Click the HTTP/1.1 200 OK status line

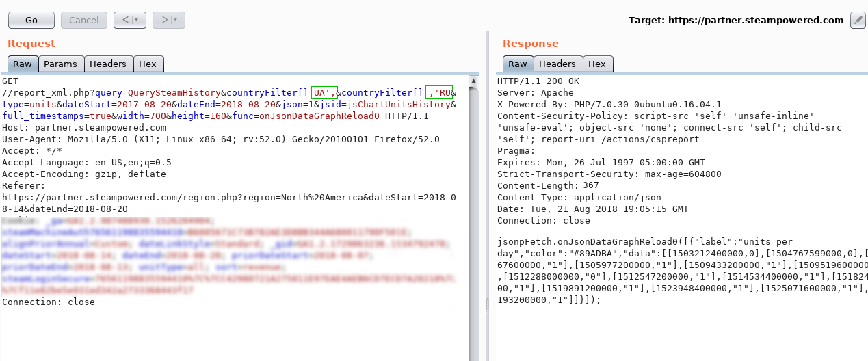(538, 81)
